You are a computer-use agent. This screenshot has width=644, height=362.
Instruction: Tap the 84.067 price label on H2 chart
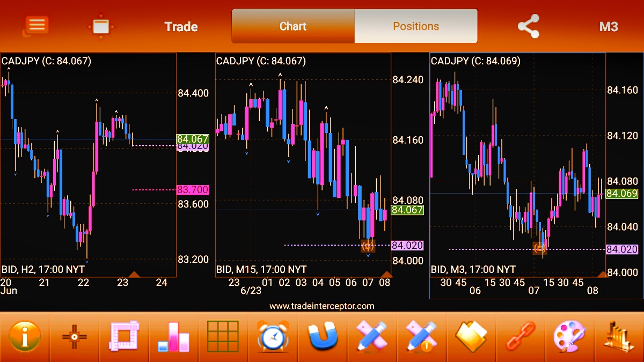point(193,138)
